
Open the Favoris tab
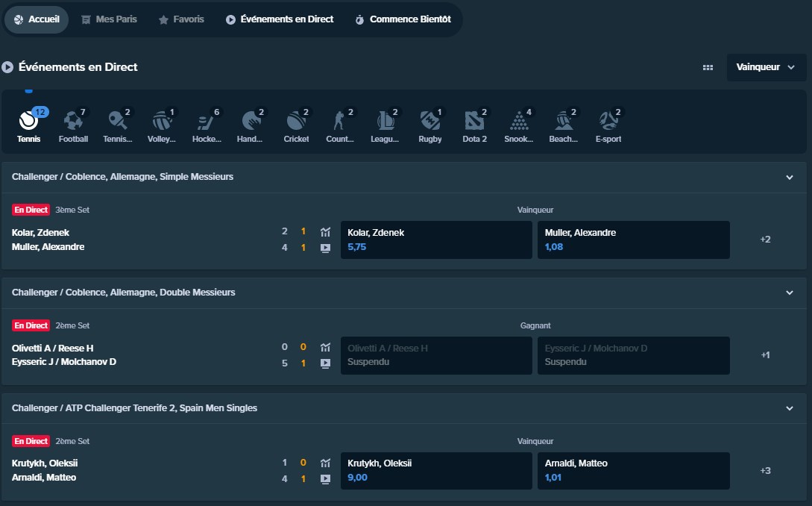point(181,19)
